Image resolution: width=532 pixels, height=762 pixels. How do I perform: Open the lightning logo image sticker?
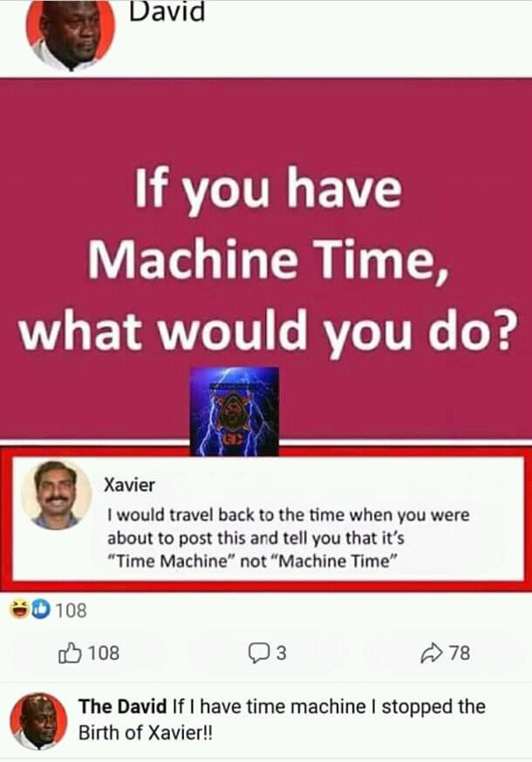coord(234,412)
